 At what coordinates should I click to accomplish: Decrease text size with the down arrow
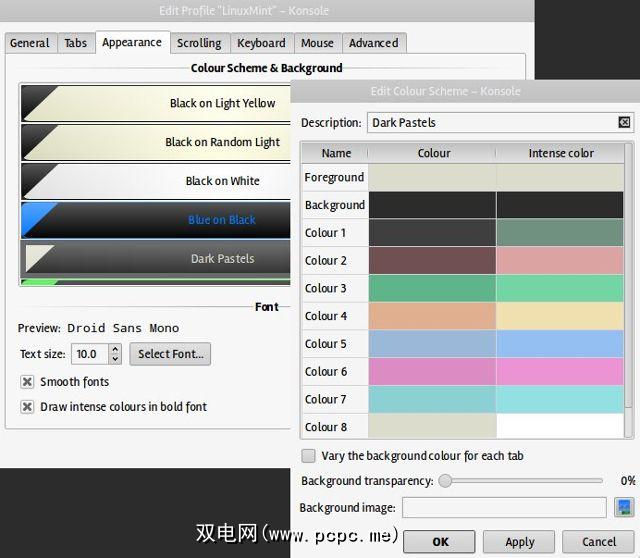coord(116,359)
